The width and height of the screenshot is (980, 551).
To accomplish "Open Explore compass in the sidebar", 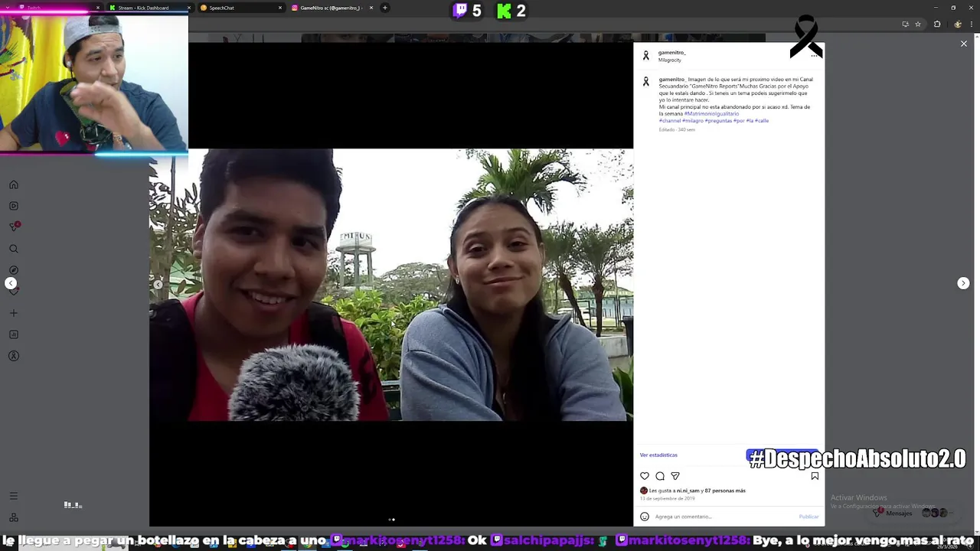I will click(14, 270).
